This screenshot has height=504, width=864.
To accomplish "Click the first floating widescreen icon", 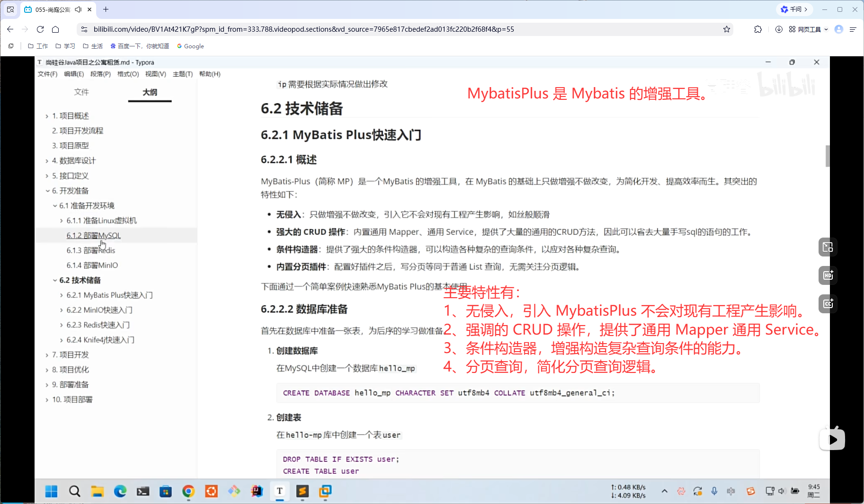I will click(828, 247).
